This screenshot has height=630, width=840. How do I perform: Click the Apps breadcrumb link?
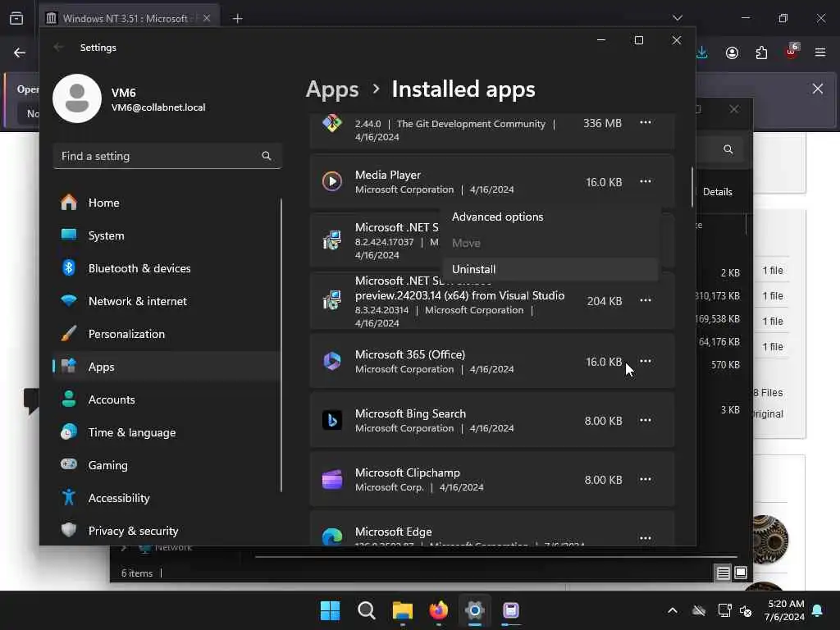pyautogui.click(x=332, y=89)
